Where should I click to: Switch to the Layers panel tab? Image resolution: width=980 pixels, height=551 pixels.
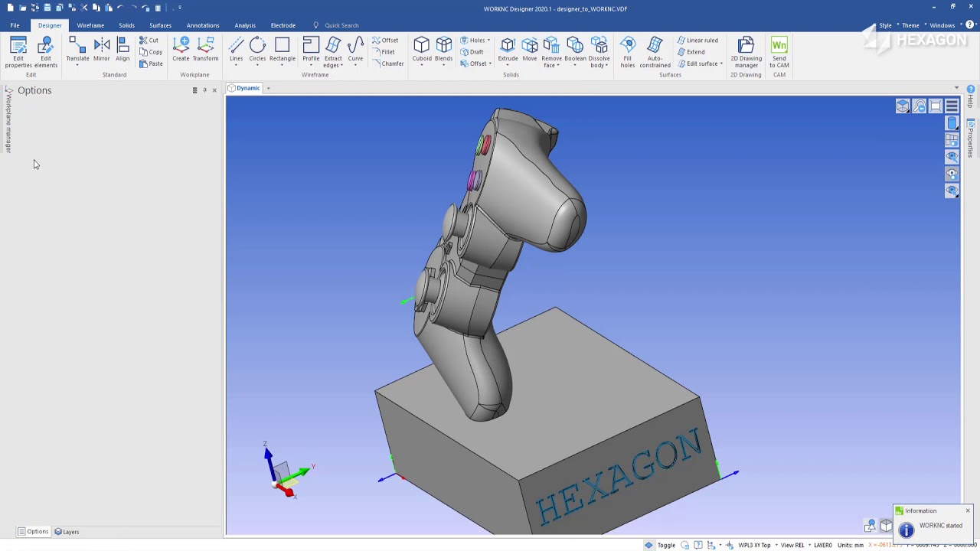tap(67, 532)
